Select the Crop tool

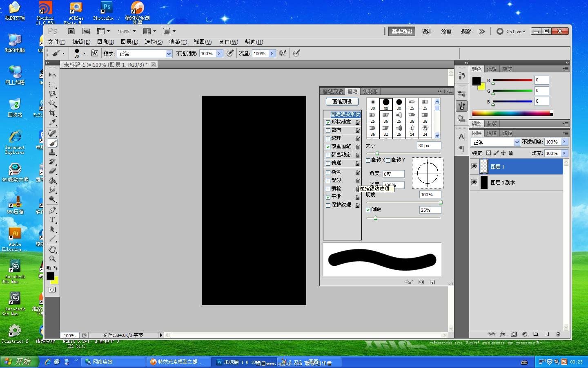coord(52,113)
